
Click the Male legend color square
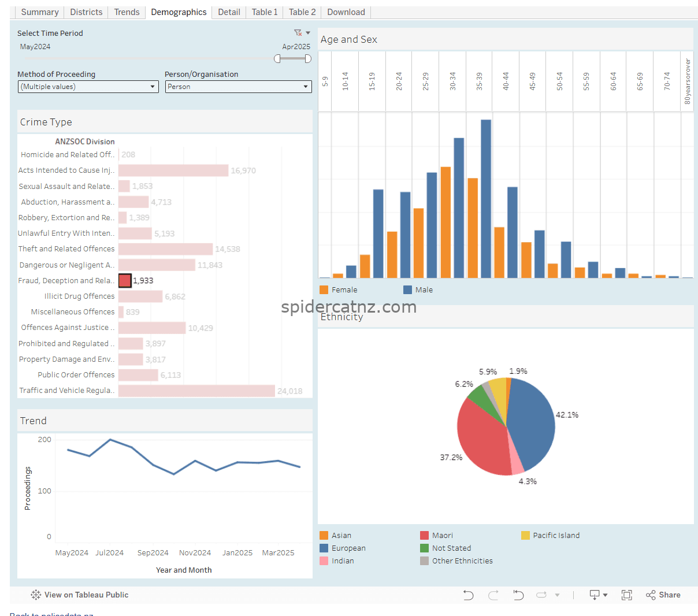(x=408, y=290)
